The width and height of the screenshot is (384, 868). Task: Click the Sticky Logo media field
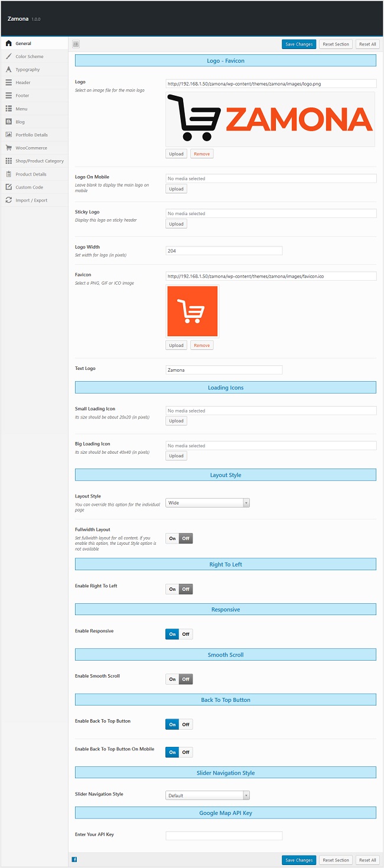coord(271,213)
